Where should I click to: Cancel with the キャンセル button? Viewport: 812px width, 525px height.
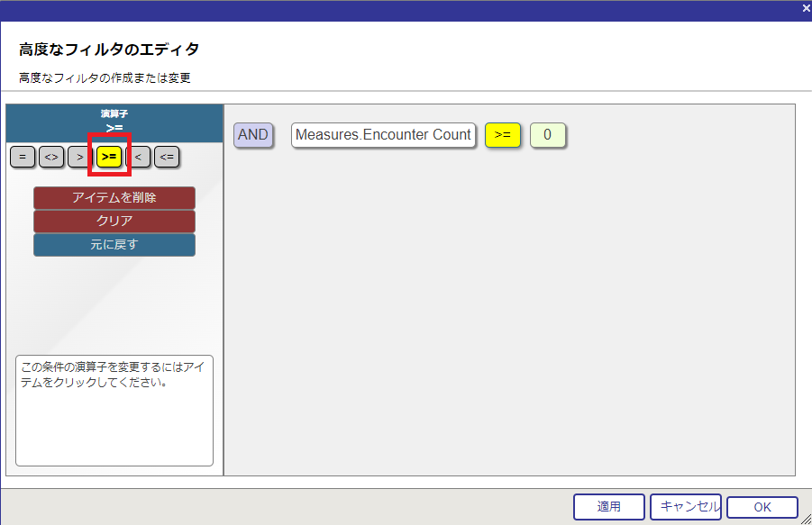pos(685,507)
